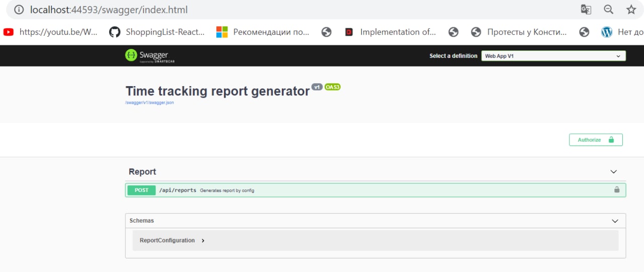Viewport: 644px width, 272px height.
Task: Open the Microsoft Рекомендации bookmark
Action: [x=263, y=32]
